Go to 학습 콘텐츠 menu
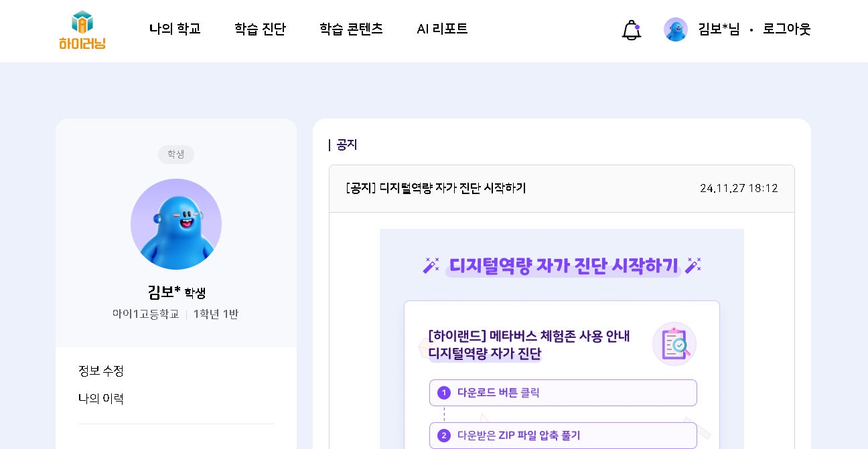868x449 pixels. (351, 29)
